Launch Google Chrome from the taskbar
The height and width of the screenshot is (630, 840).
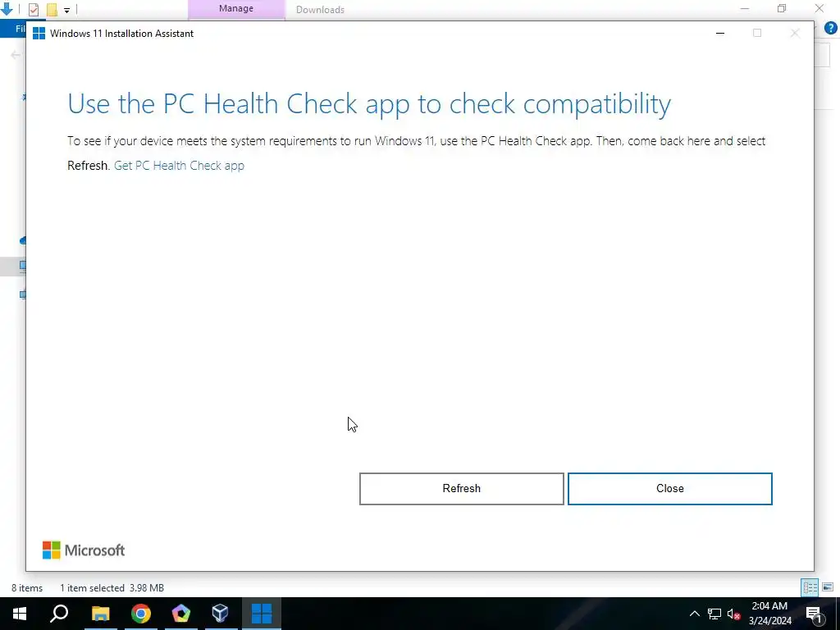point(141,614)
